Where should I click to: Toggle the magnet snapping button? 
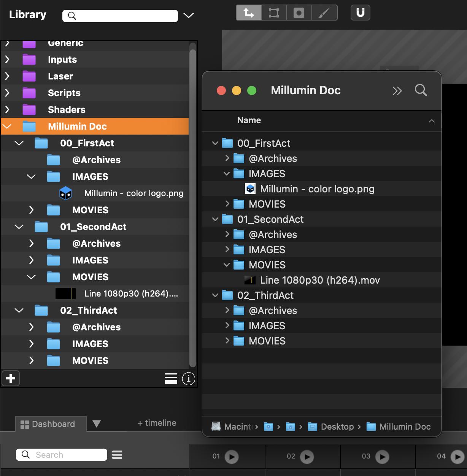tap(360, 13)
